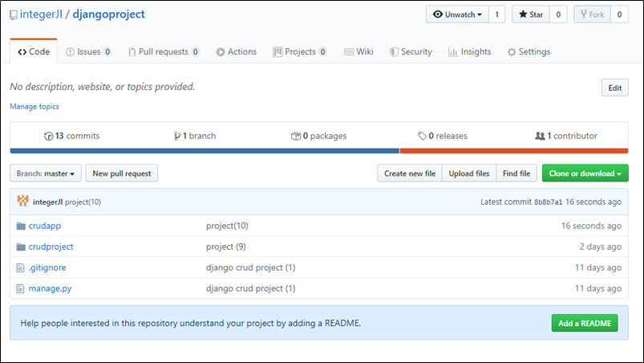The height and width of the screenshot is (363, 644).
Task: Click the integerJI avatar in commit row
Action: coord(22,201)
